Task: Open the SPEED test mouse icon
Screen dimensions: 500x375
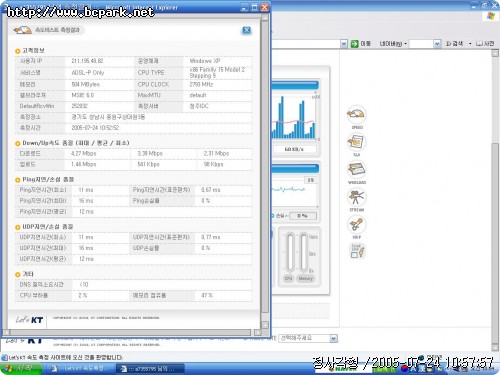Action: coord(356,115)
